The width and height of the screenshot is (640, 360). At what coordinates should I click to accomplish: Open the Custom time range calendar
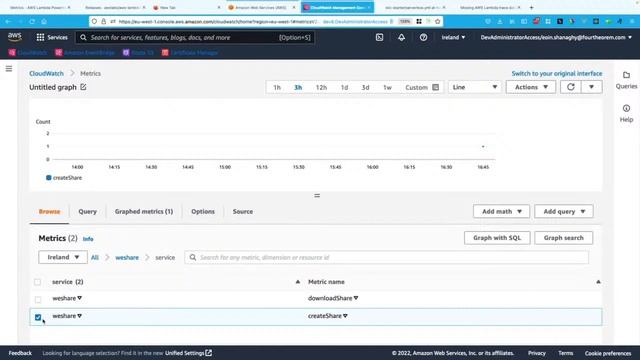[422, 87]
